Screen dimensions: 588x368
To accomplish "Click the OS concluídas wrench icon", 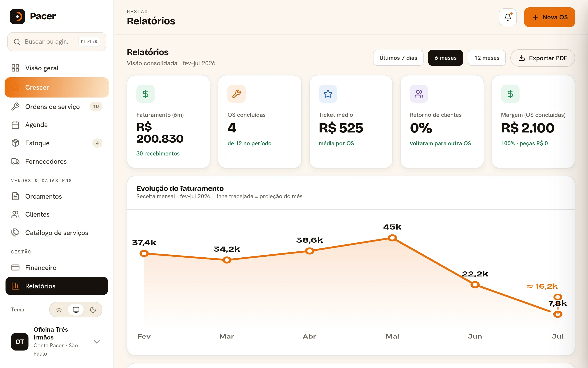I will click(x=237, y=94).
